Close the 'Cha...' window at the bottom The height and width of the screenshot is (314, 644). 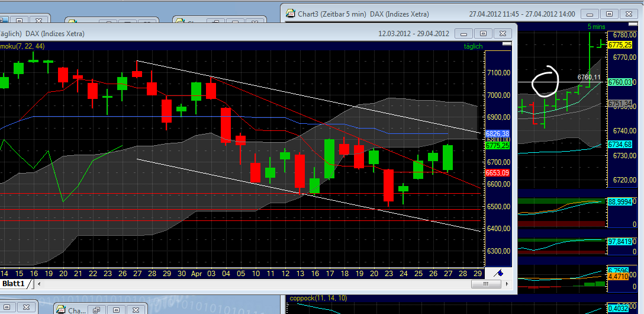pos(136,310)
